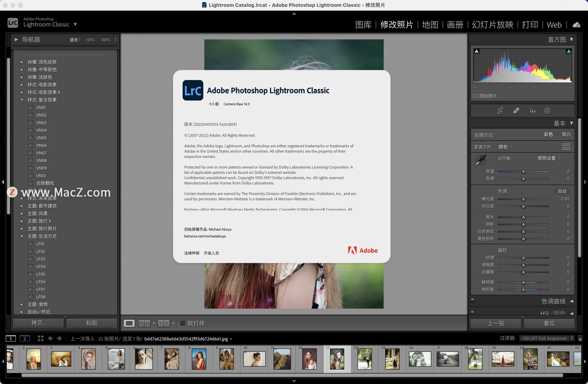Open the profile browser grid icon
The height and width of the screenshot is (384, 588).
(x=566, y=147)
